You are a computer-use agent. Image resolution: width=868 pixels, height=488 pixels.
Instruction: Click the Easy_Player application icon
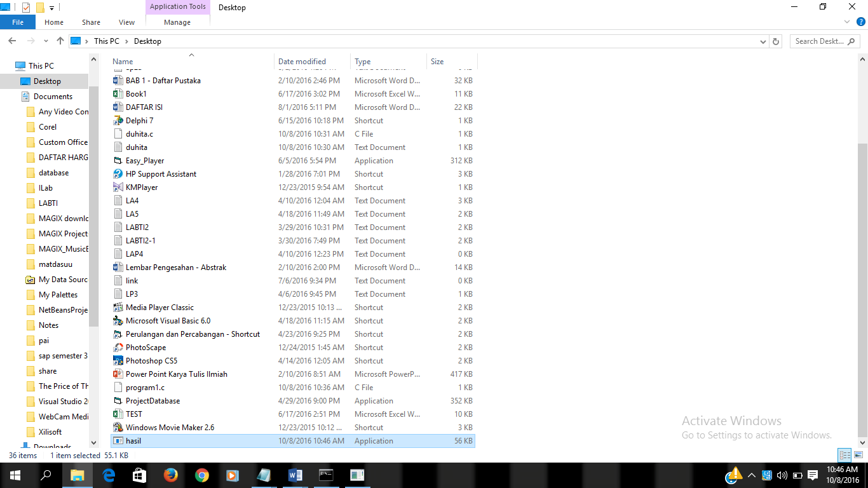click(118, 161)
